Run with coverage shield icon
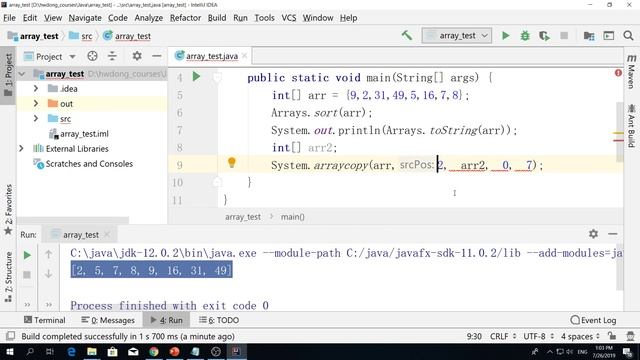 point(544,36)
